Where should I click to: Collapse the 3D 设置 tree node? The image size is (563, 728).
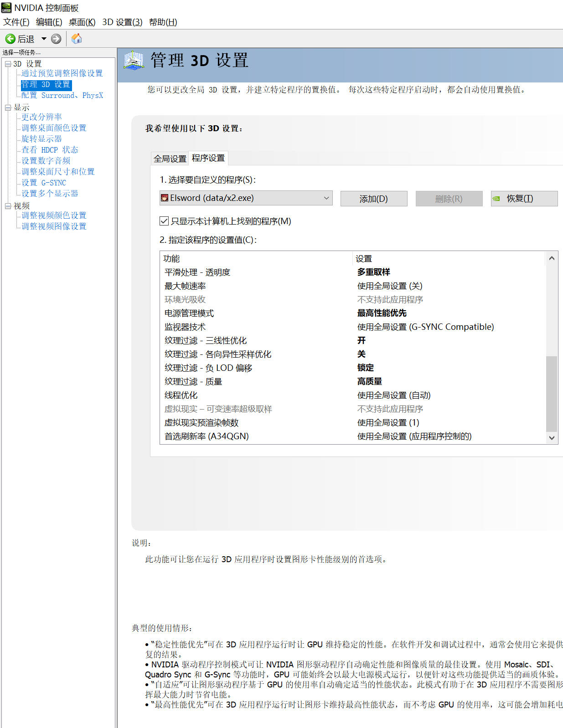pos(8,64)
